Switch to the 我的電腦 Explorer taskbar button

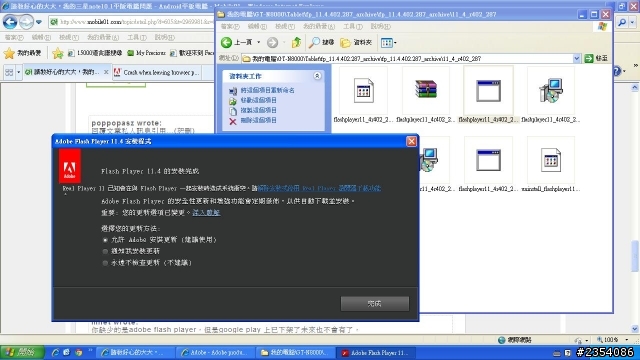coord(296,353)
